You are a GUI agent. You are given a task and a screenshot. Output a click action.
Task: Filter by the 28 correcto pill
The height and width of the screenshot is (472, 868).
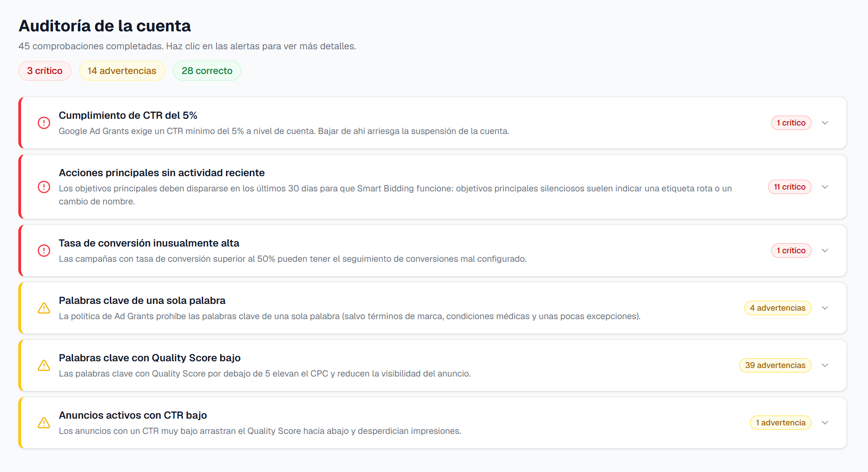[x=207, y=71]
